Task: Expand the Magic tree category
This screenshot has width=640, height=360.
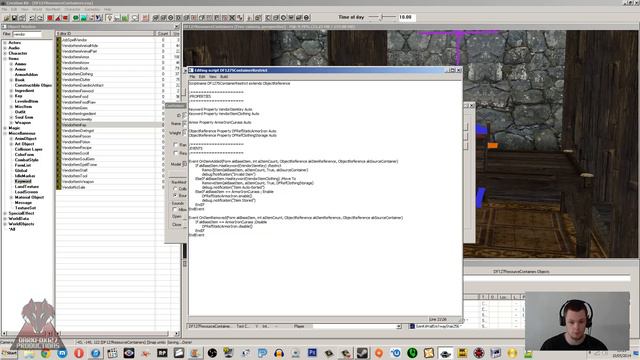Action: (5, 128)
